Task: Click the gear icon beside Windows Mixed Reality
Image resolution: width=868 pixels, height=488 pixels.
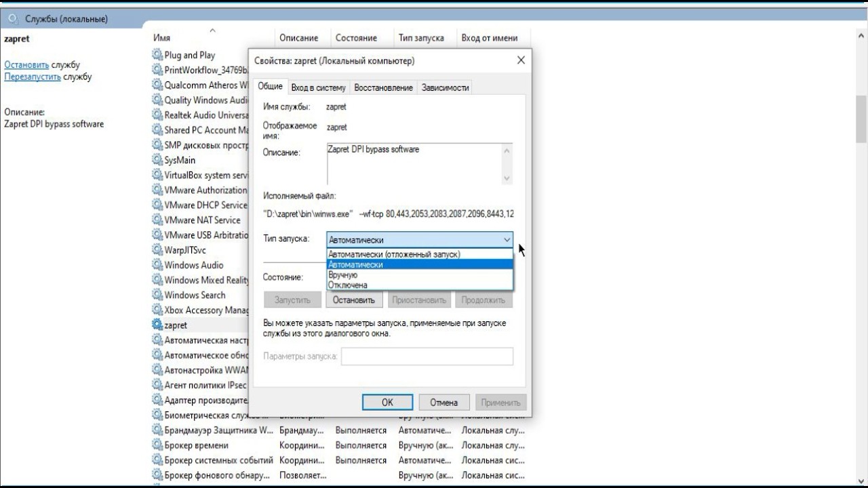Action: point(157,280)
